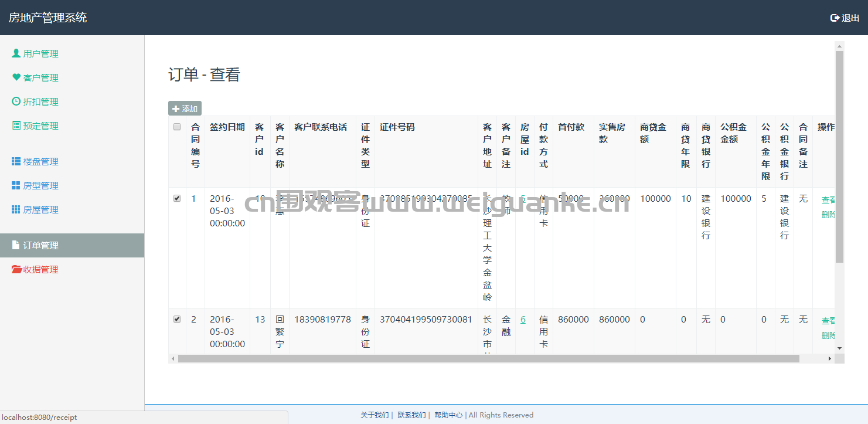Click the plus icon on 添加 button

(176, 108)
